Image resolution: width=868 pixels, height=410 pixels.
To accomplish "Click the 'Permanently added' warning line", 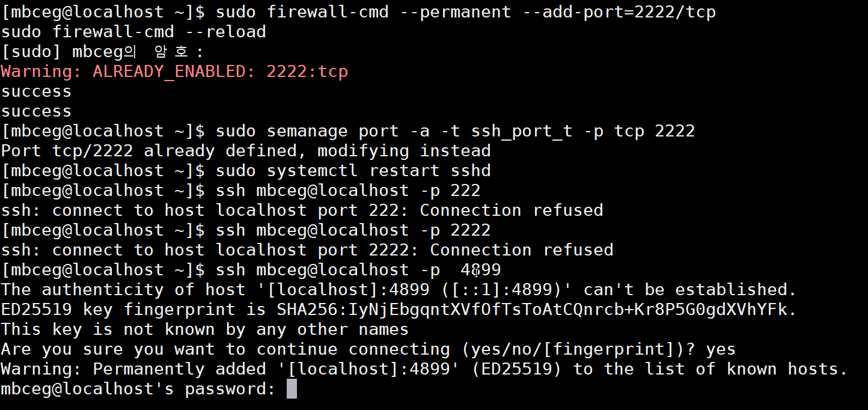I will [x=424, y=369].
